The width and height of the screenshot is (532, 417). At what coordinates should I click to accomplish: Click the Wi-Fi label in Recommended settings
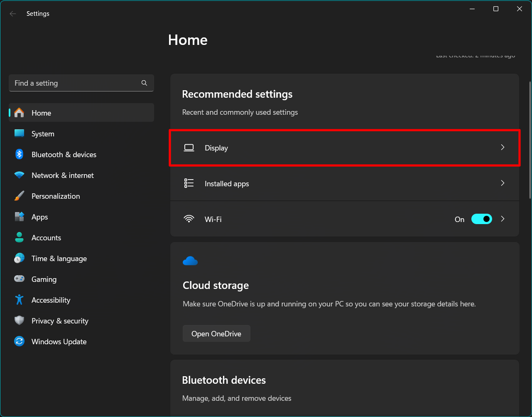[213, 220]
